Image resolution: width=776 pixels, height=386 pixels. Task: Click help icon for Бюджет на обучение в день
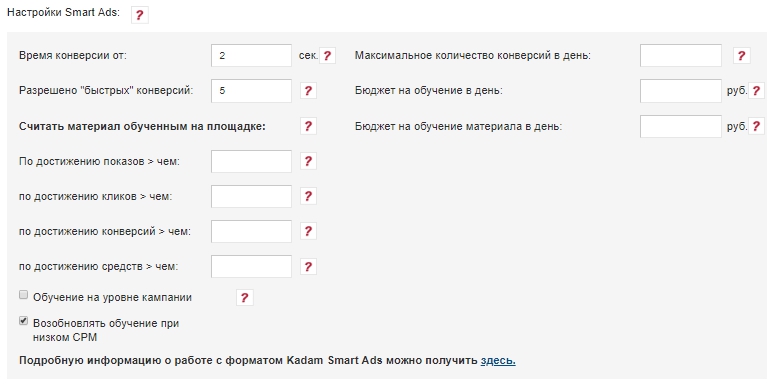click(756, 91)
